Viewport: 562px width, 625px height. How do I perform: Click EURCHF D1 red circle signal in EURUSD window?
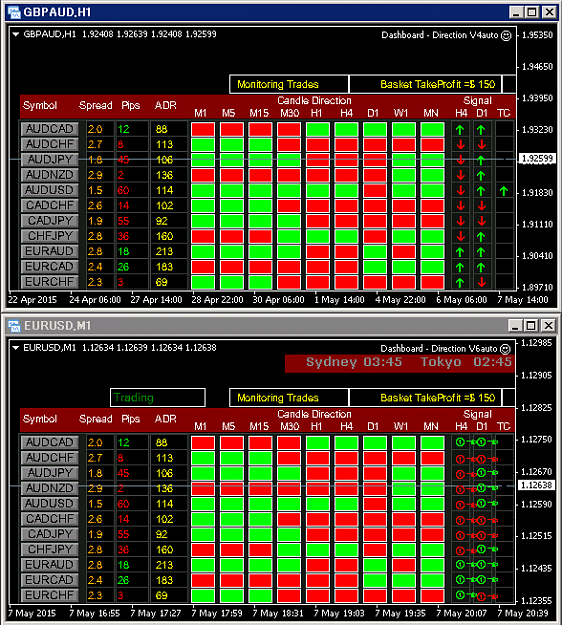(x=481, y=597)
